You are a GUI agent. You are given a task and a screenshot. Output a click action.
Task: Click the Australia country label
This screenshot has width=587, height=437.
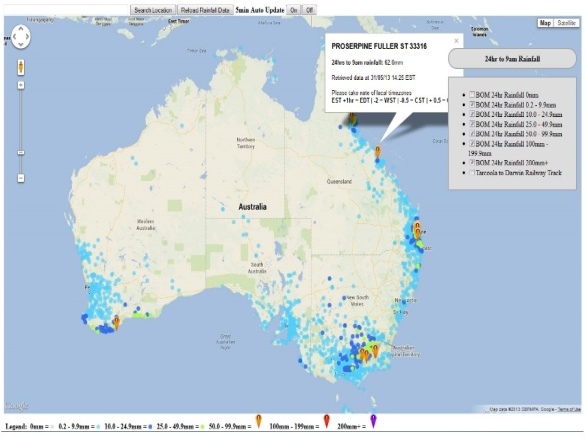pyautogui.click(x=253, y=207)
